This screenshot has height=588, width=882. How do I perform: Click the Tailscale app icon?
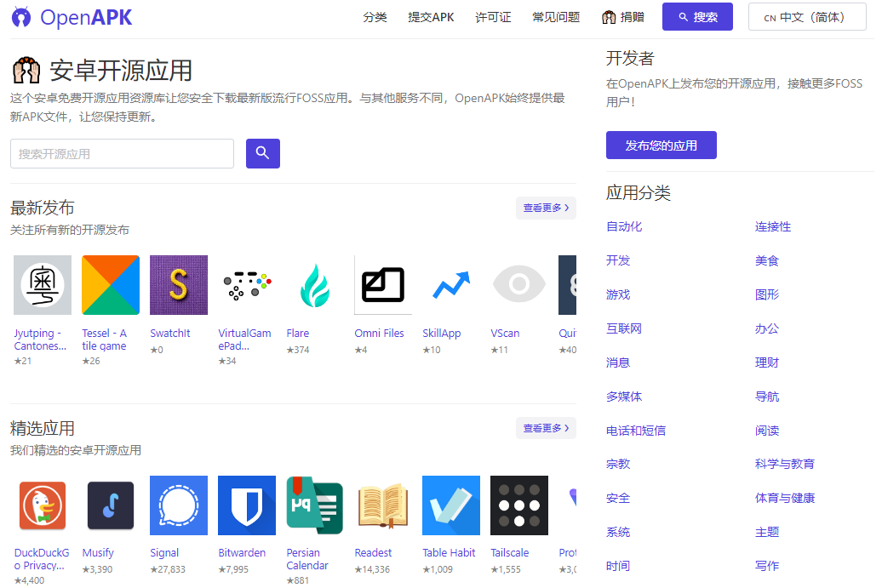pos(518,505)
